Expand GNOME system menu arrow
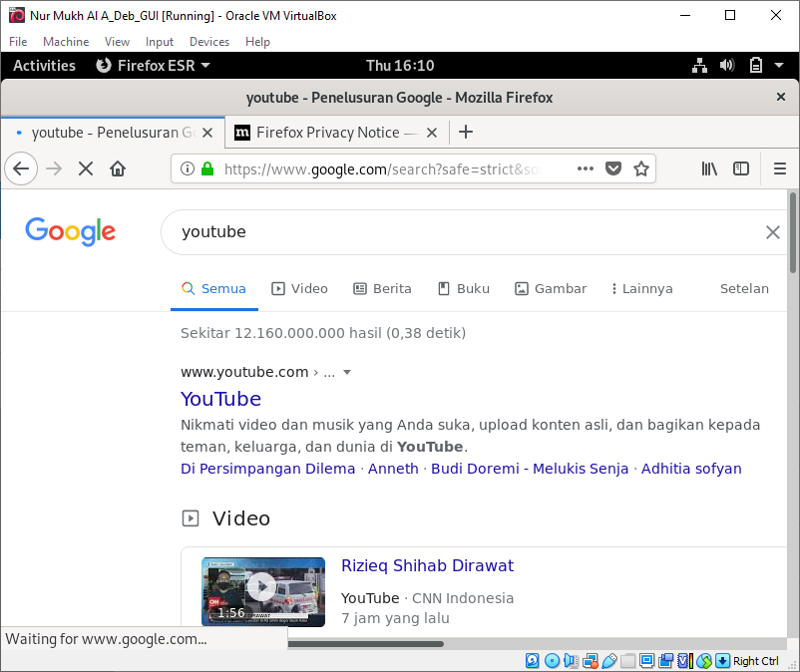Image resolution: width=800 pixels, height=672 pixels. (x=779, y=65)
